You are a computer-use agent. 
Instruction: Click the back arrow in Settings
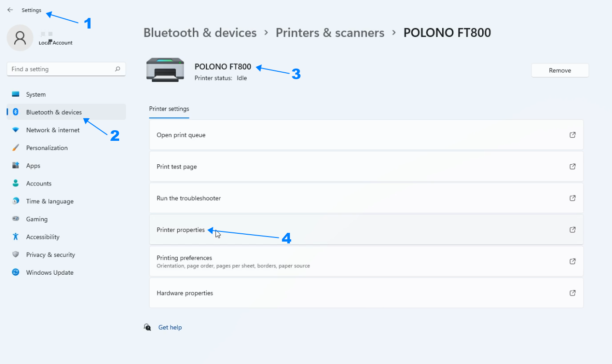coord(10,10)
